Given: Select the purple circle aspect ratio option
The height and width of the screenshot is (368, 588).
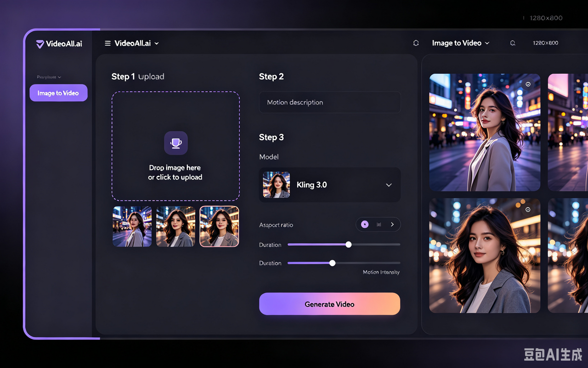Looking at the screenshot, I should click(365, 224).
